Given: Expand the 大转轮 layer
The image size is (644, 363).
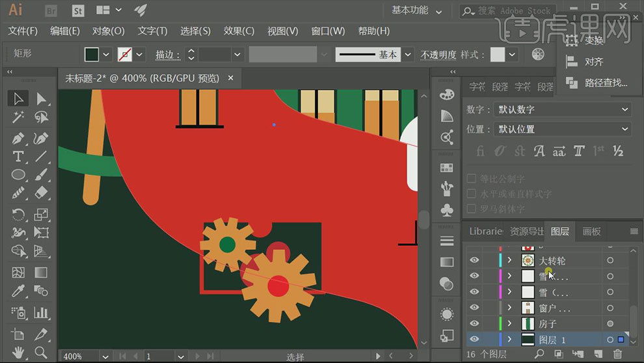Looking at the screenshot, I should click(x=510, y=260).
